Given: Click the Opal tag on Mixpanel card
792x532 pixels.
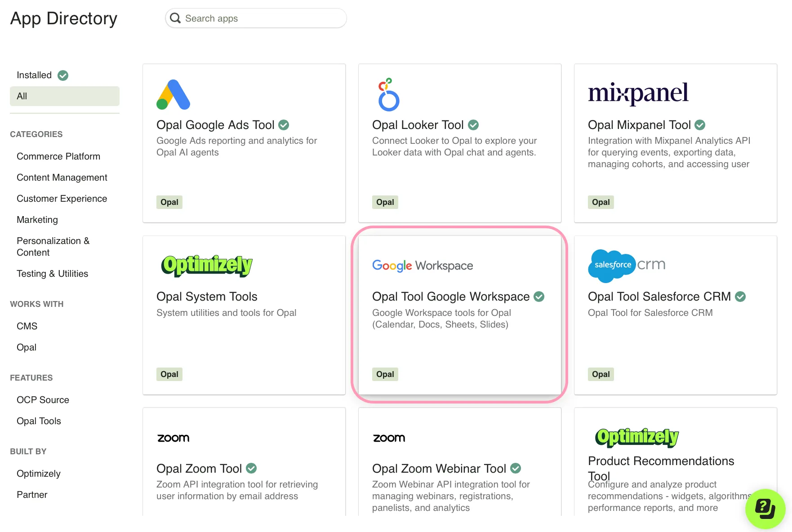Looking at the screenshot, I should point(601,202).
